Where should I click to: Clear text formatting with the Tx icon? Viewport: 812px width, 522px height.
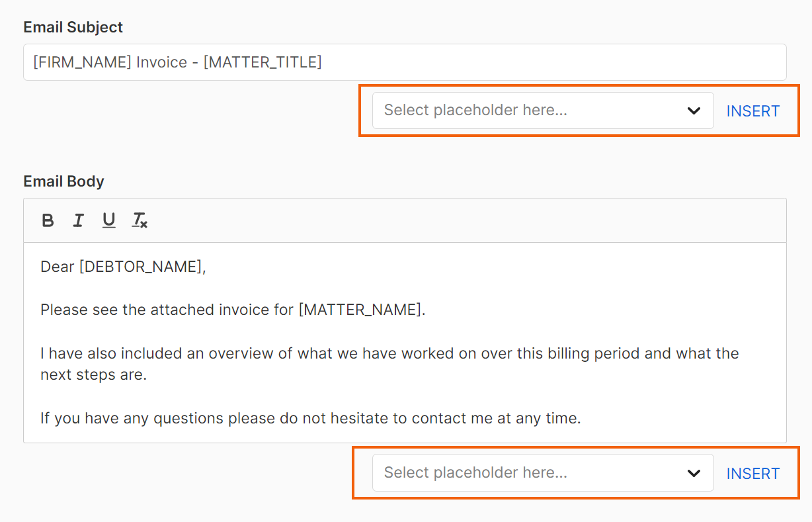pyautogui.click(x=140, y=220)
